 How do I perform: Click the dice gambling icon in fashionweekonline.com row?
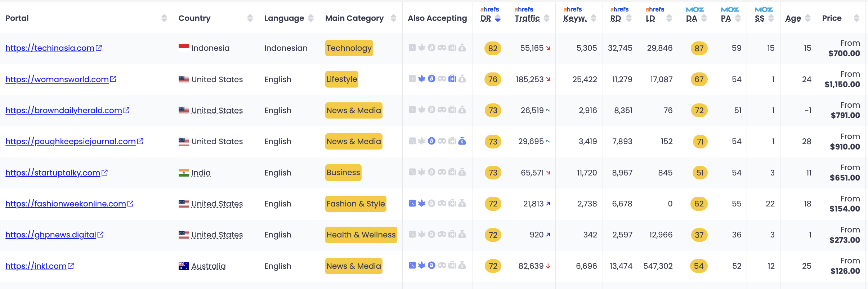pos(412,204)
